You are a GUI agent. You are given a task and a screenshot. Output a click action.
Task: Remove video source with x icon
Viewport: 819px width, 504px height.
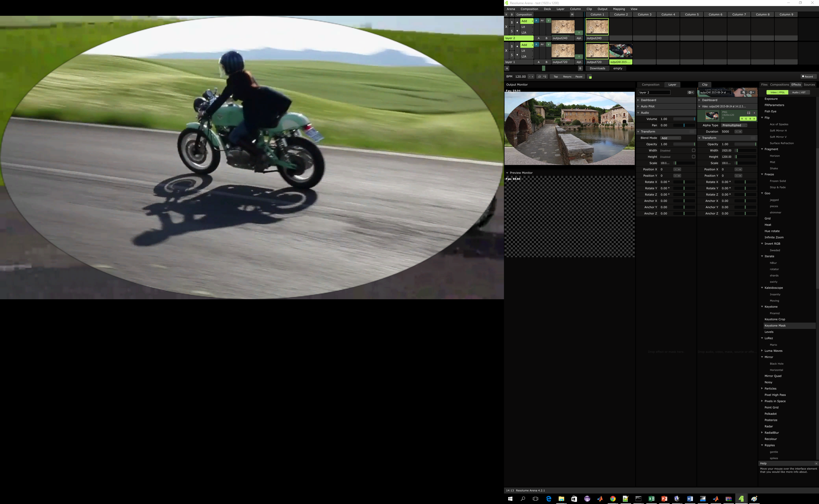point(754,113)
